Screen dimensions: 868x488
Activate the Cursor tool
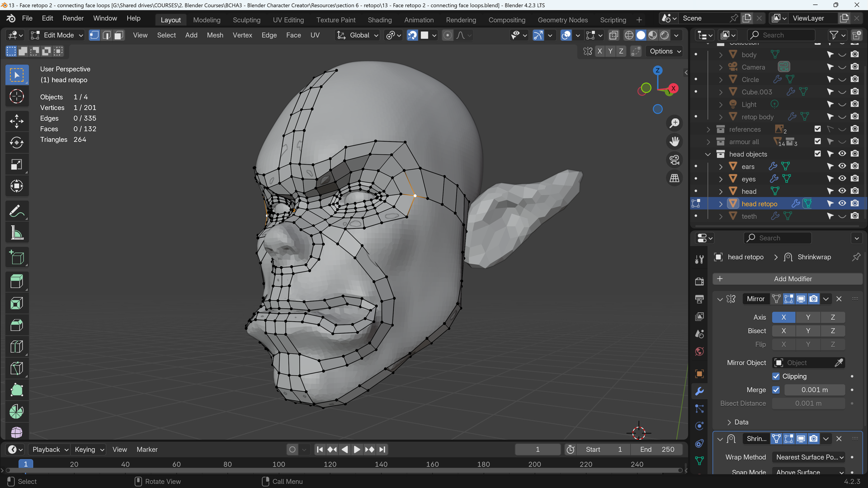click(17, 96)
